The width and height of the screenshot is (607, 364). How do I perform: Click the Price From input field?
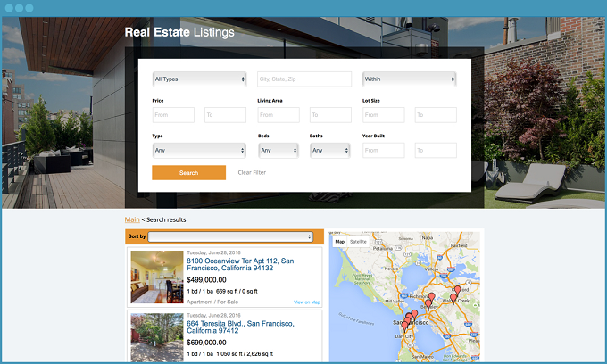click(x=173, y=115)
